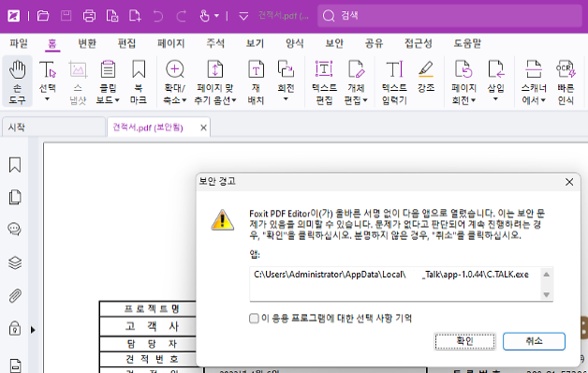This screenshot has width=588, height=373.
Task: Click the 스캐너에서 scan tool
Action: click(x=534, y=82)
